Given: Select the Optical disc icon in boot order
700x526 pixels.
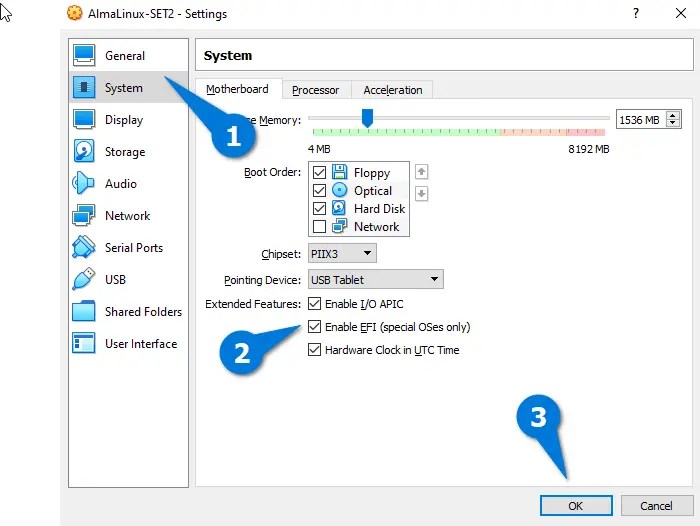Looking at the screenshot, I should click(340, 190).
